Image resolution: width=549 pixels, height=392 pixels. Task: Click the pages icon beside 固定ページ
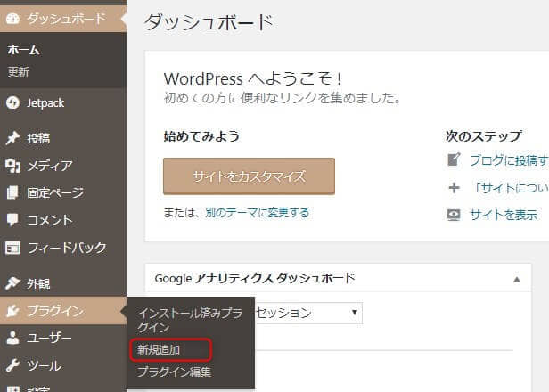[x=13, y=192]
